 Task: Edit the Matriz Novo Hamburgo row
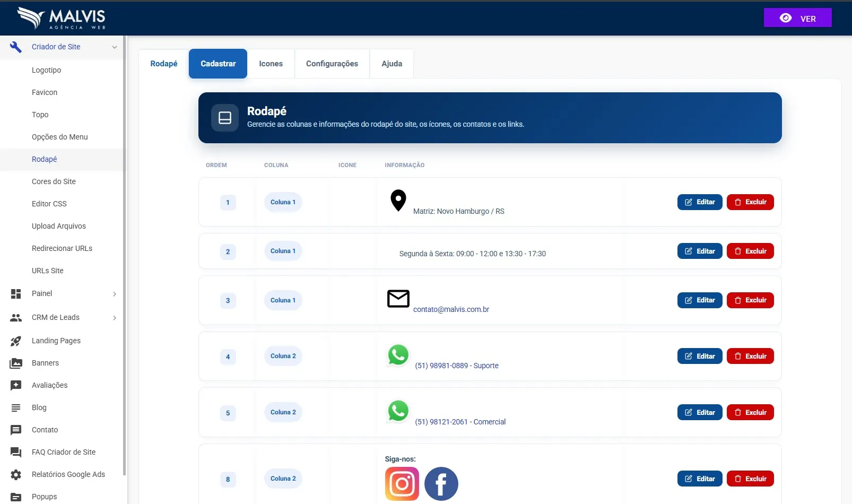pyautogui.click(x=700, y=202)
